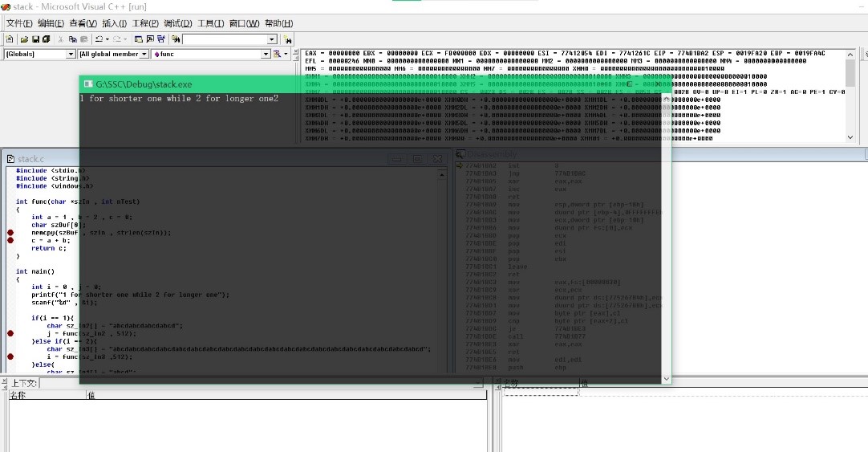Open the 调试(D) menu
The image size is (868, 452).
178,23
